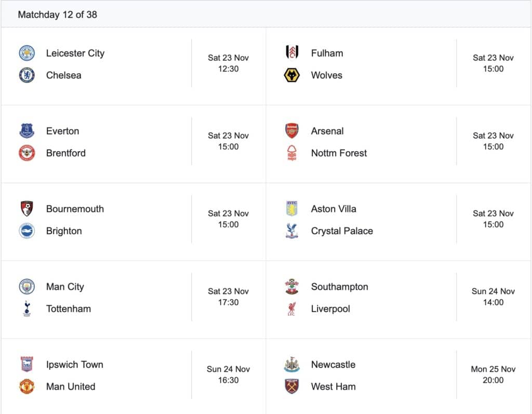Select the Sat 23 Nov 12:30 kickoff time
The height and width of the screenshot is (414, 532).
click(x=228, y=63)
